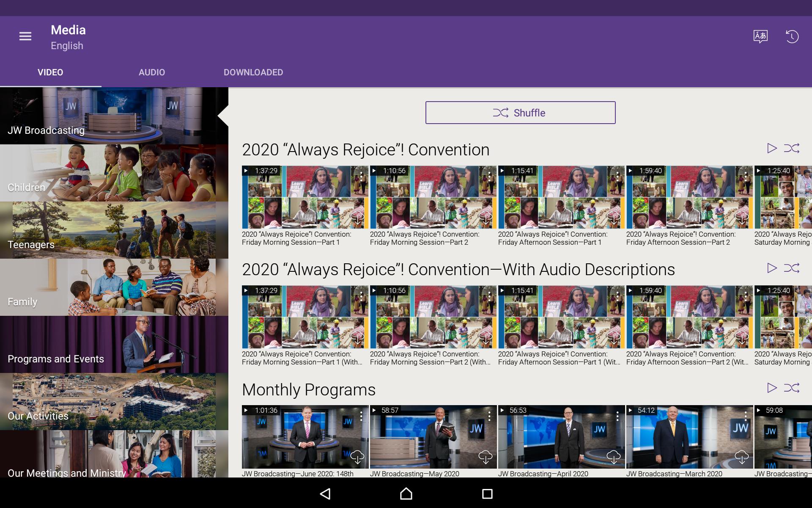Image resolution: width=812 pixels, height=508 pixels.
Task: Play Friday Morning Session—Part 1 thumbnail
Action: pos(305,197)
